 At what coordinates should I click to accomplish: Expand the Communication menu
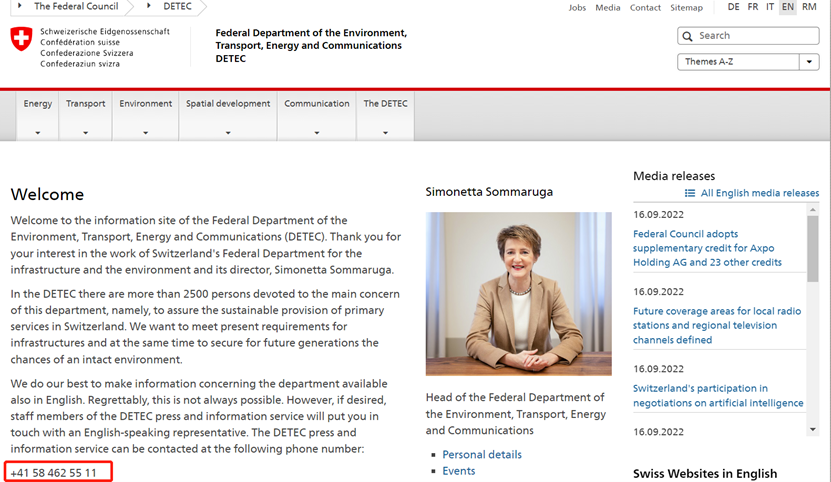pyautogui.click(x=316, y=116)
